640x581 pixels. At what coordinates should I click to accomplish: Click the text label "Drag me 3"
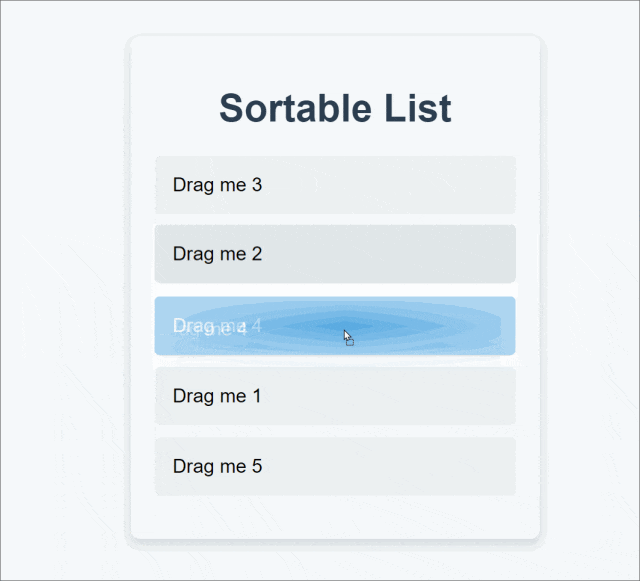(217, 185)
